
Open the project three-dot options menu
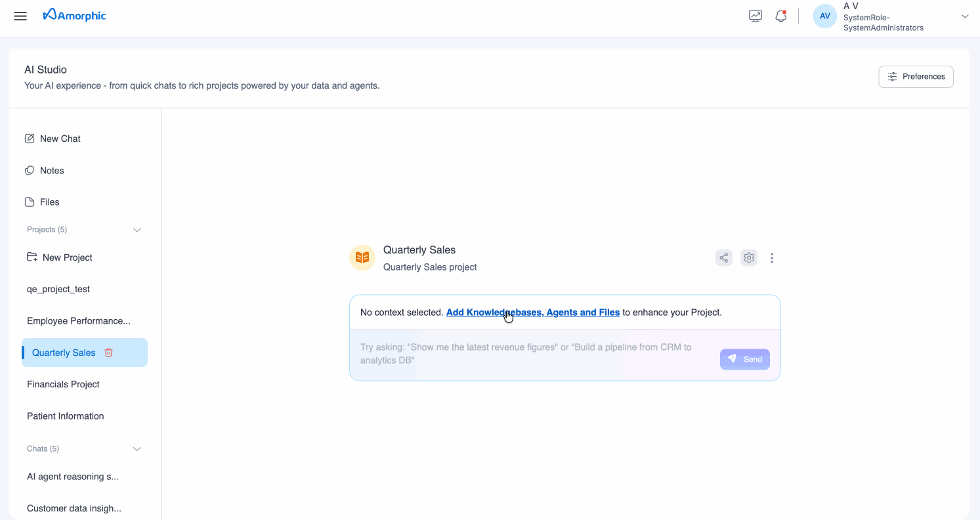pos(772,257)
